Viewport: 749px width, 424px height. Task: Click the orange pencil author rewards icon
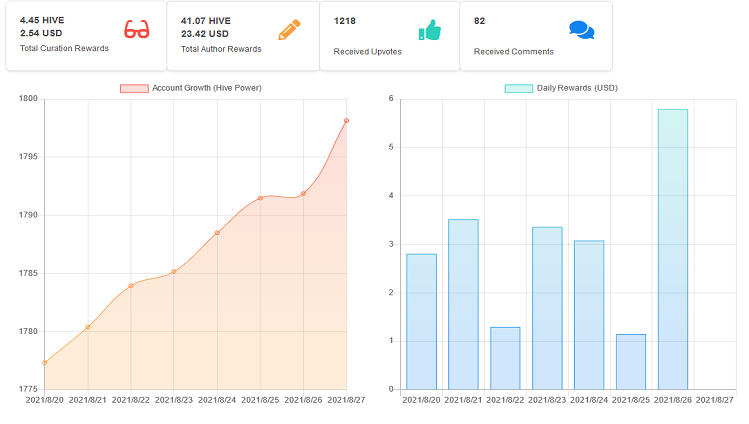point(289,30)
